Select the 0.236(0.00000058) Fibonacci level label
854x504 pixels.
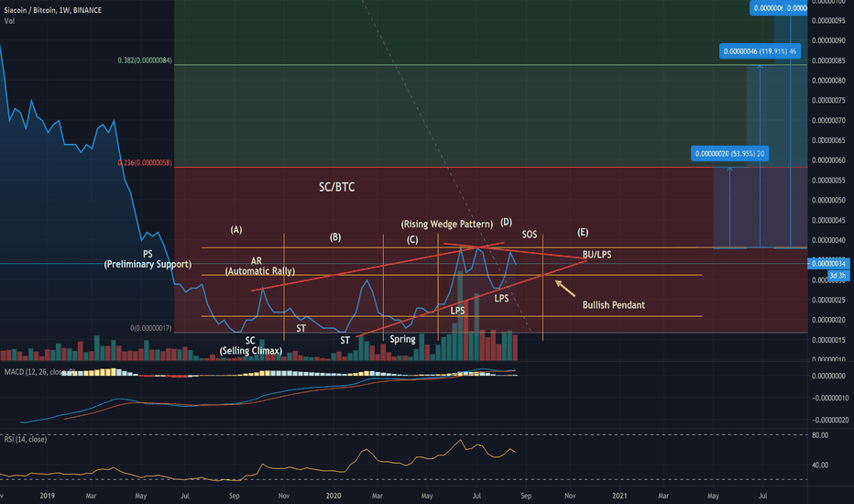click(x=145, y=163)
